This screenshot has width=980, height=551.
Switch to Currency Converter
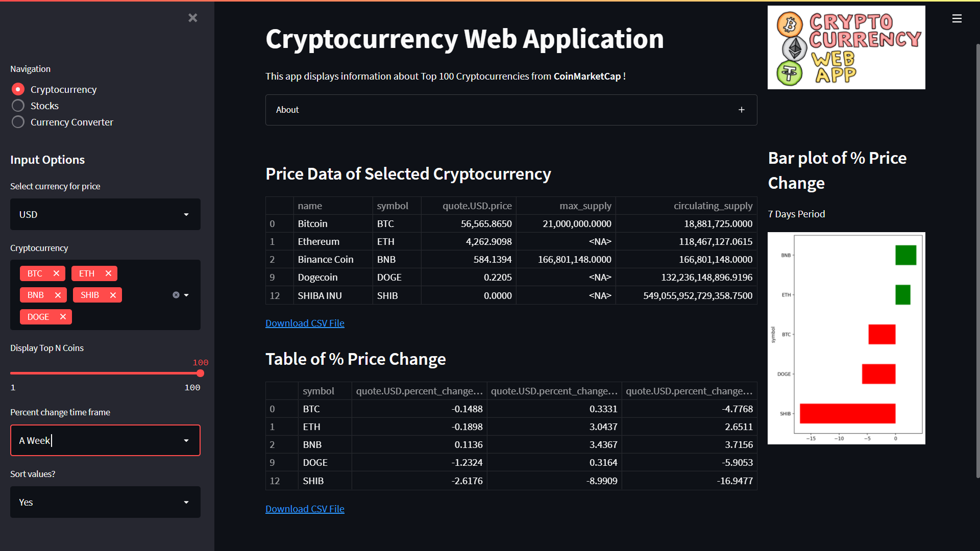(18, 121)
